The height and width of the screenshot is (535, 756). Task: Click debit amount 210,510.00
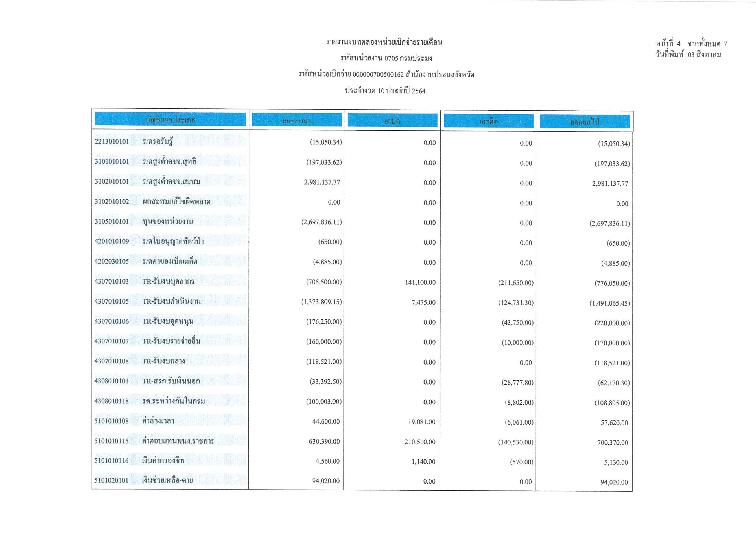point(419,442)
